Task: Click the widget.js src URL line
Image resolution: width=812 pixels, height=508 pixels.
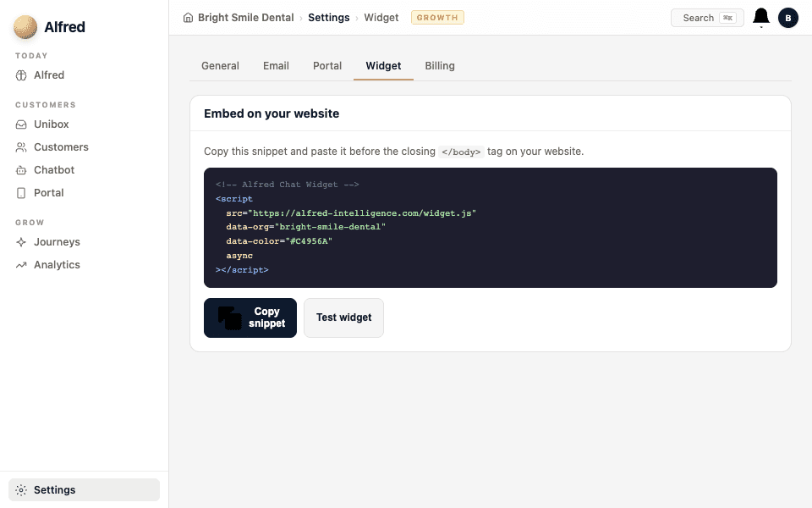Action: coord(351,213)
